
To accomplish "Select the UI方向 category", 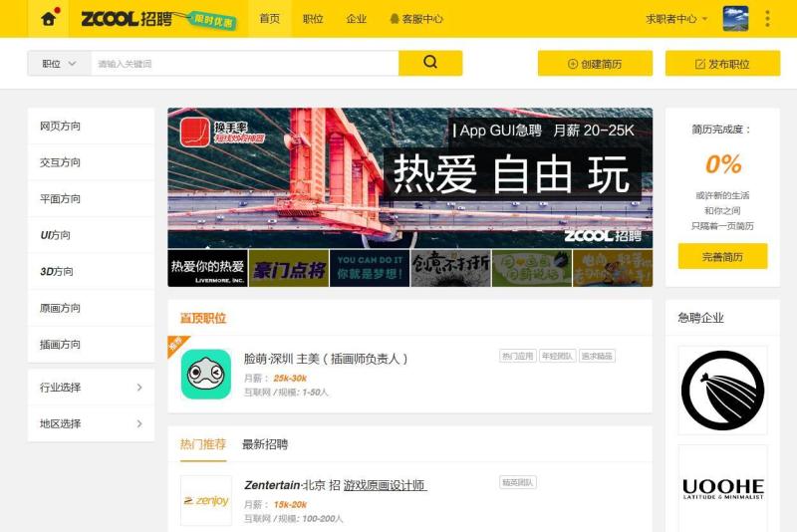I will tap(91, 235).
